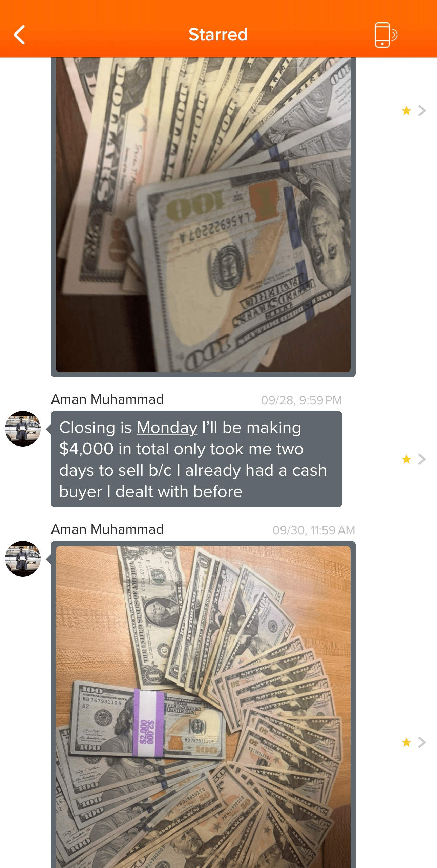Screen dimensions: 437x868
Task: Open the 09/30 cash stack photo
Action: (203, 707)
